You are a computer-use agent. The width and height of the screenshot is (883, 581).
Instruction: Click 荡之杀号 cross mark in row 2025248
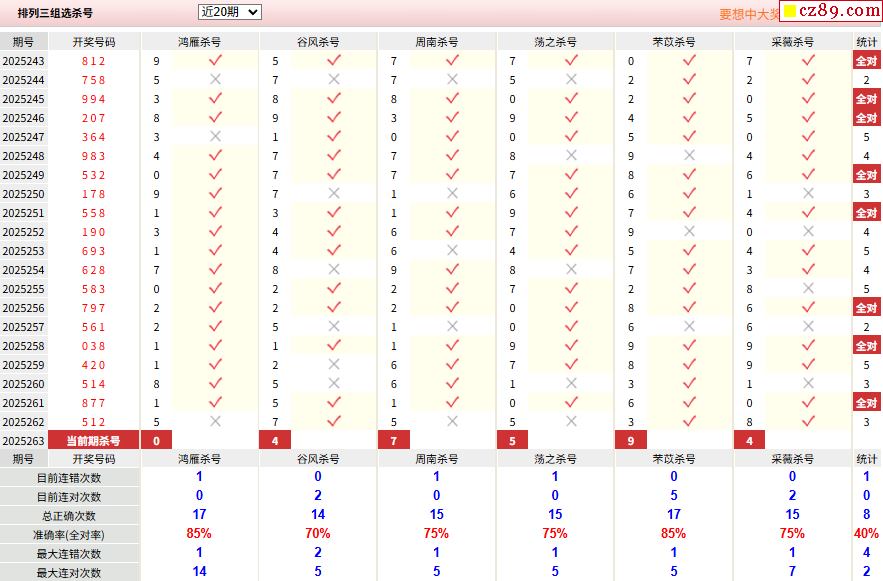[x=571, y=155]
